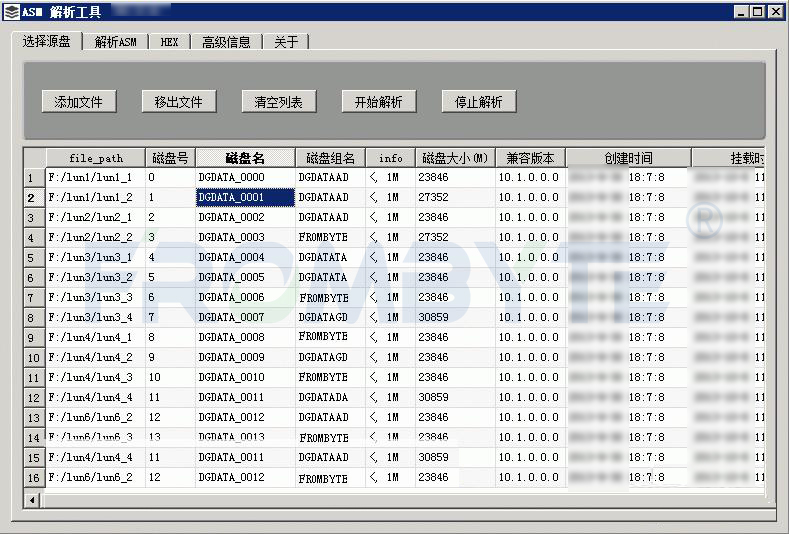This screenshot has height=534, width=789.
Task: Click the 清空列表 button
Action: pos(279,102)
